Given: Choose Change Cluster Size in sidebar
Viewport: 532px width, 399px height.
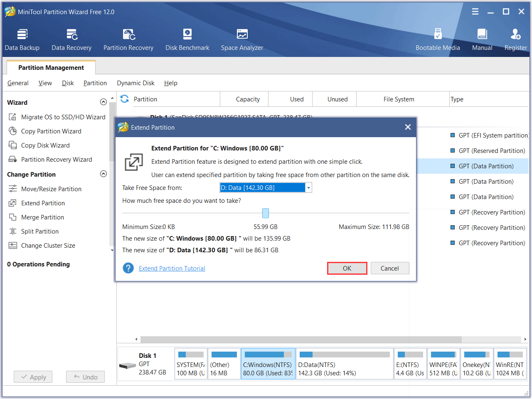Looking at the screenshot, I should pyautogui.click(x=42, y=246).
